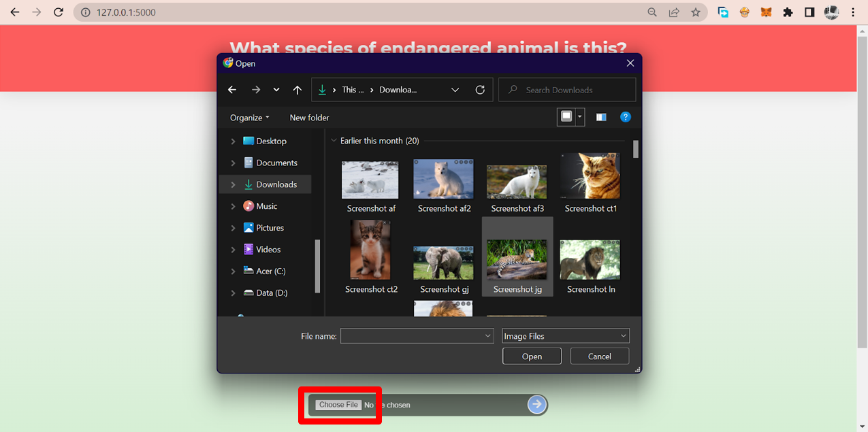Viewport: 868px width, 432px height.
Task: Open the recent folders dropdown in address bar
Action: 455,89
